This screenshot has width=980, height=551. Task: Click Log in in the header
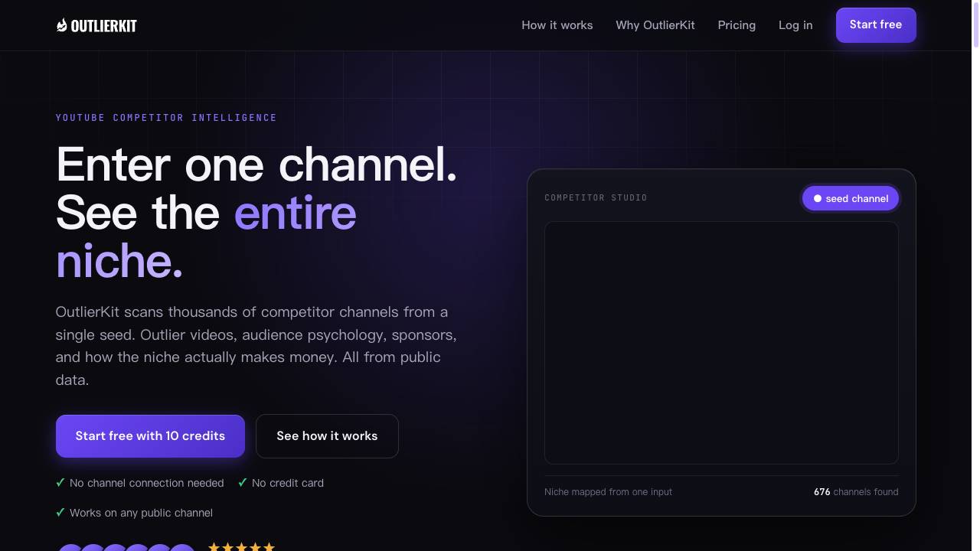pos(795,25)
